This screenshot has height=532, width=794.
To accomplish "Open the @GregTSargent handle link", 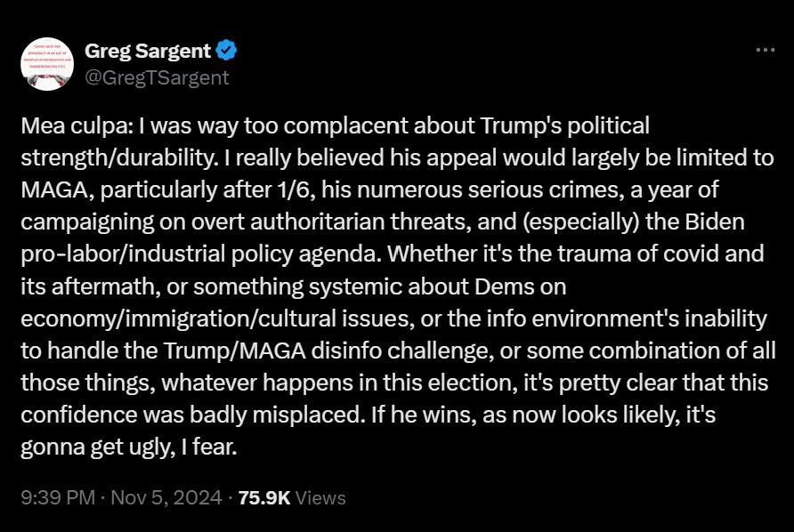I will coord(157,77).
